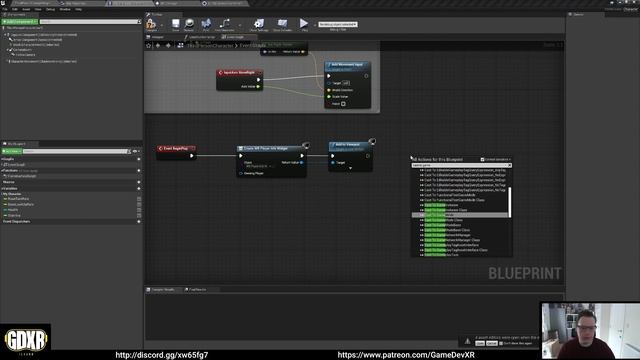Viewport: 640px width, 360px height.
Task: Click the actions list vertical scrollbar
Action: coord(509,202)
